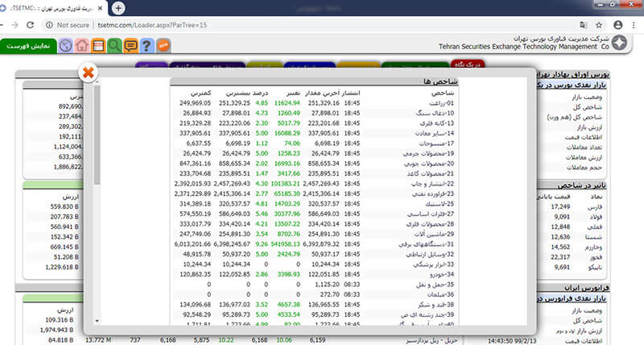
Task: Click the 'بیشترین' column header
Action: 237,93
